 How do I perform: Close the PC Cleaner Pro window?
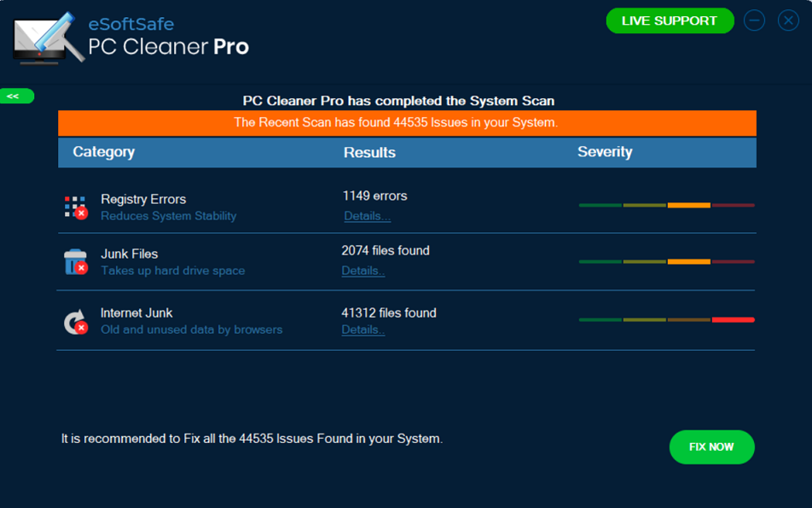click(788, 20)
